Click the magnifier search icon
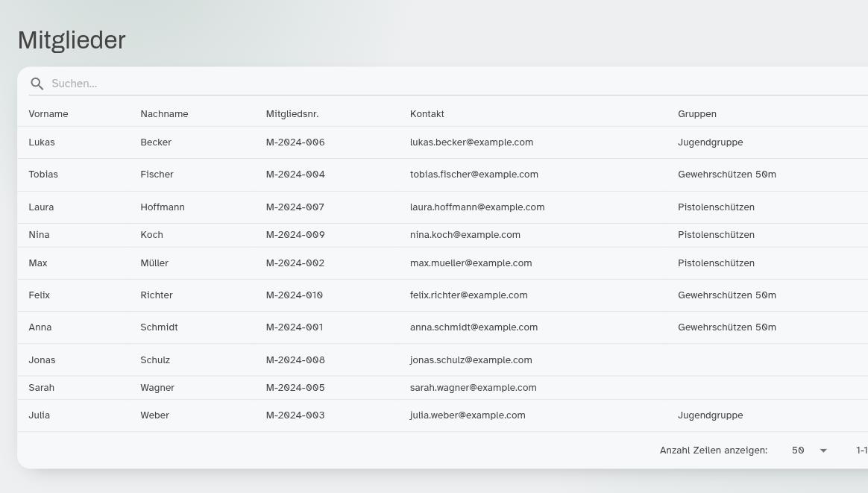The image size is (868, 493). (x=37, y=84)
